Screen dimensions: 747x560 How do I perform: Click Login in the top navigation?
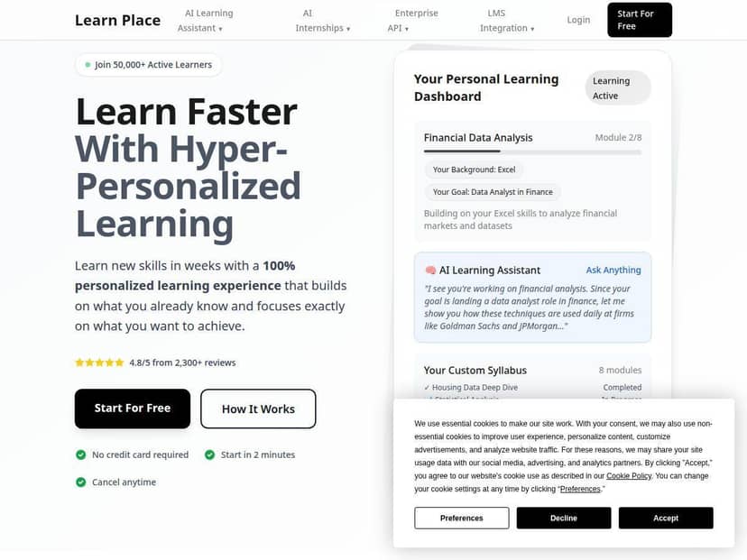tap(578, 19)
